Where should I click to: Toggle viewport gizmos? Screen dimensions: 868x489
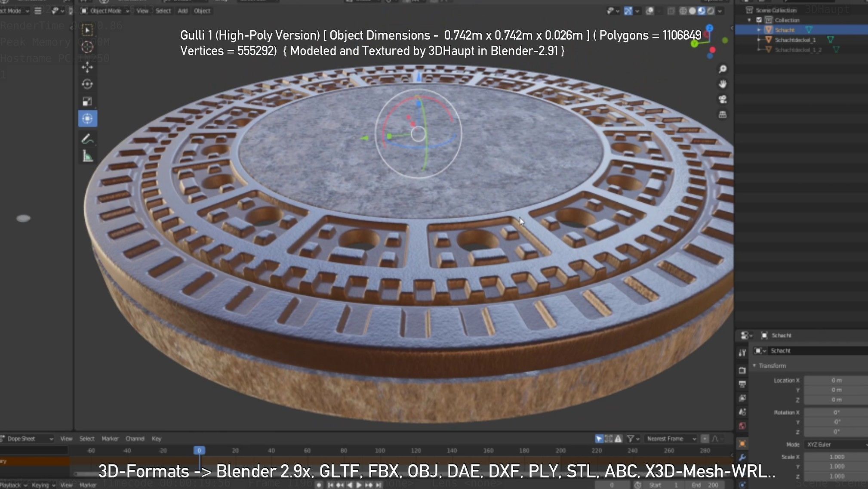[x=628, y=11]
